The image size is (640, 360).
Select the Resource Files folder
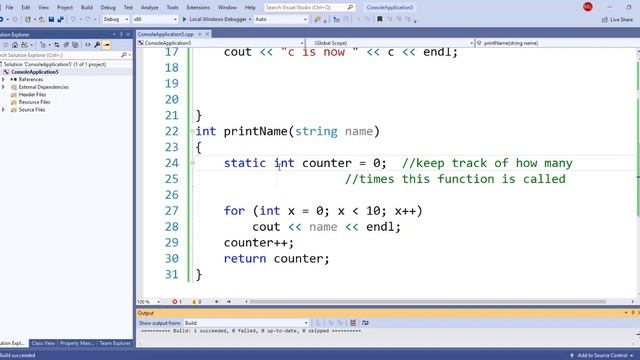pos(34,102)
